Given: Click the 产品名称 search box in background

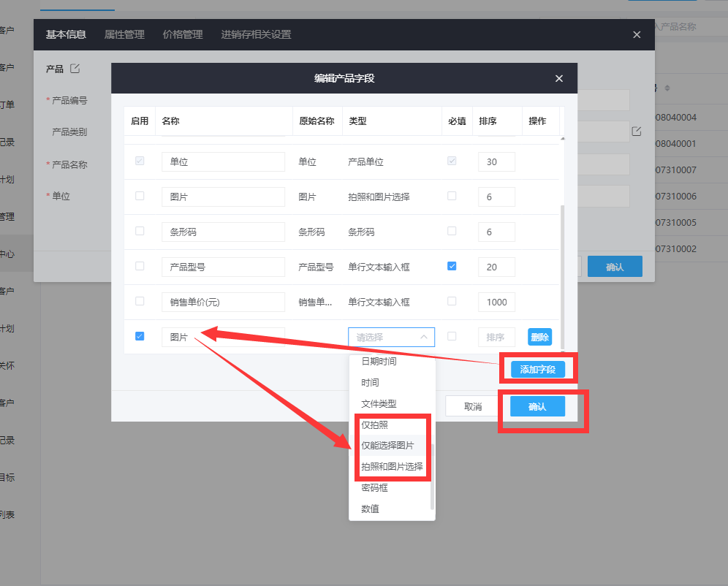Looking at the screenshot, I should (x=691, y=27).
